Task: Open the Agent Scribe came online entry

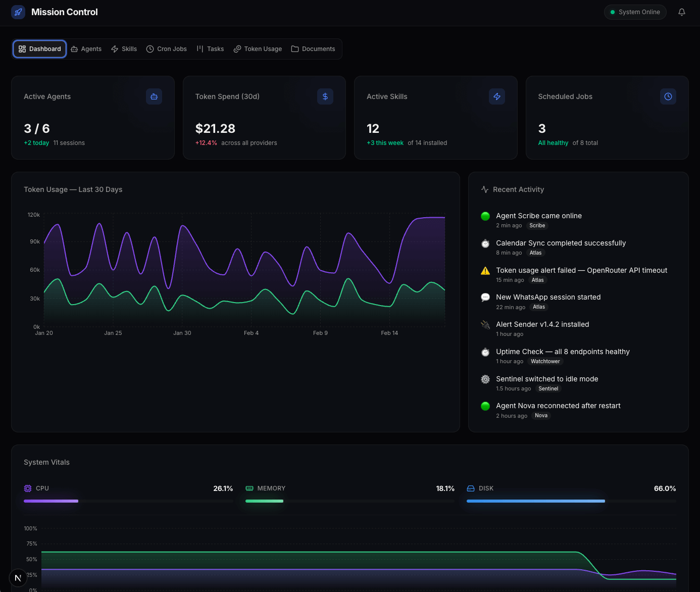Action: (x=538, y=216)
